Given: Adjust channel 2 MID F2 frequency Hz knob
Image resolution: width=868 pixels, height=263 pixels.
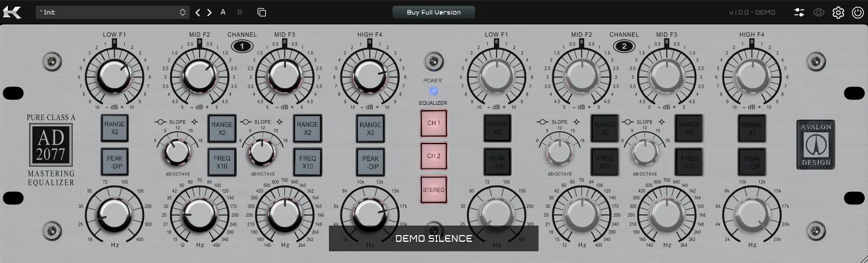Looking at the screenshot, I should 581,215.
